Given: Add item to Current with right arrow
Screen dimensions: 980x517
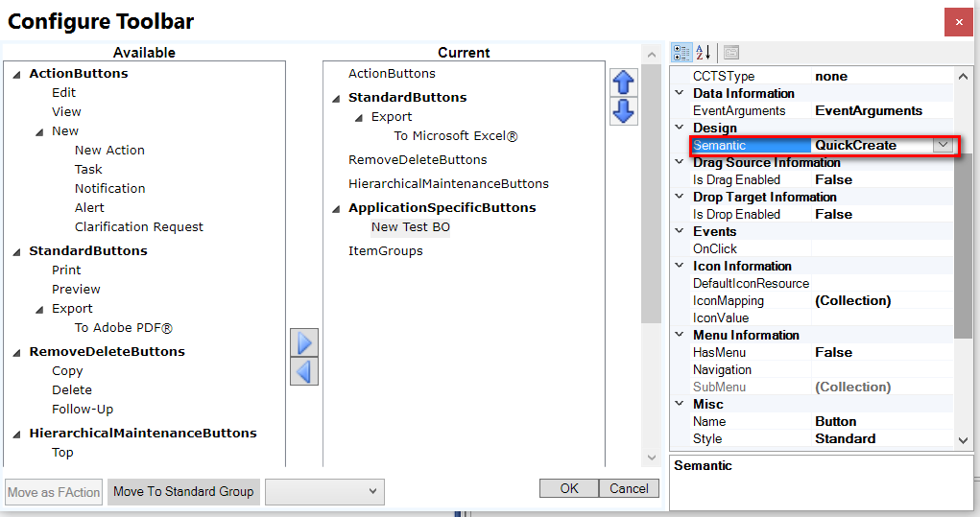Looking at the screenshot, I should [x=304, y=342].
